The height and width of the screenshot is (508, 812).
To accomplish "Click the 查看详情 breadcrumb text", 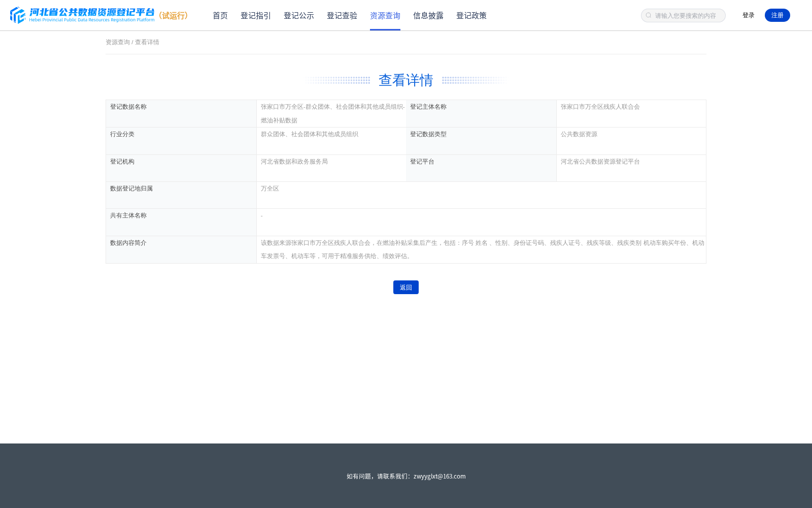I will pos(147,42).
